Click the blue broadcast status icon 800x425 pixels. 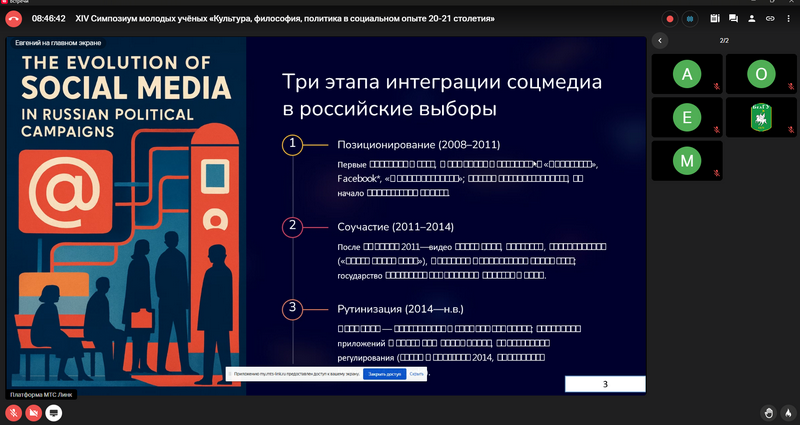tap(692, 18)
